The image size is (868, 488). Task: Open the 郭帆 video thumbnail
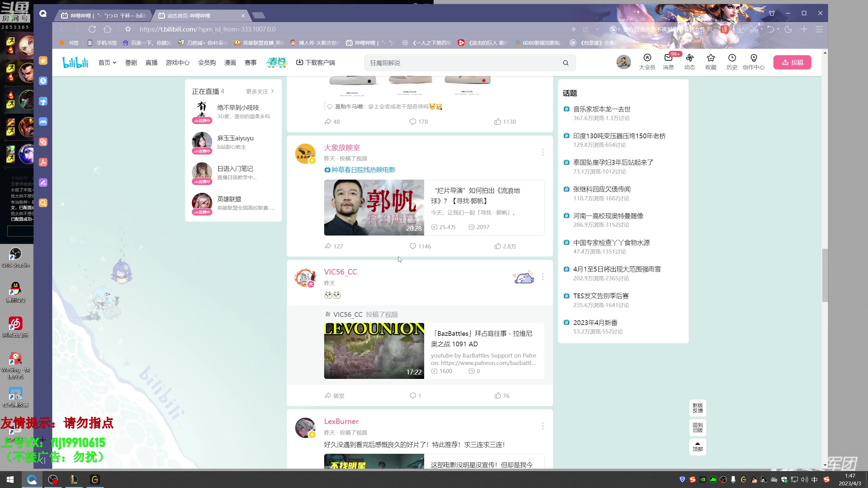pos(374,207)
